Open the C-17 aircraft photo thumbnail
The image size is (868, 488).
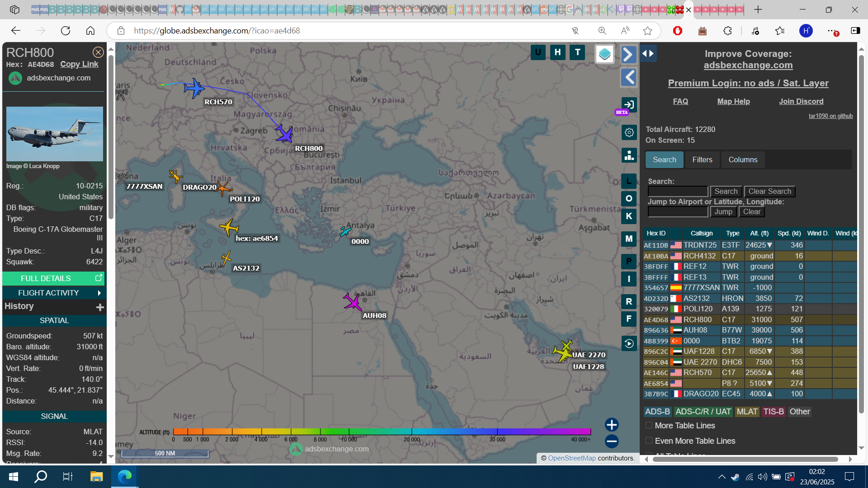[55, 134]
